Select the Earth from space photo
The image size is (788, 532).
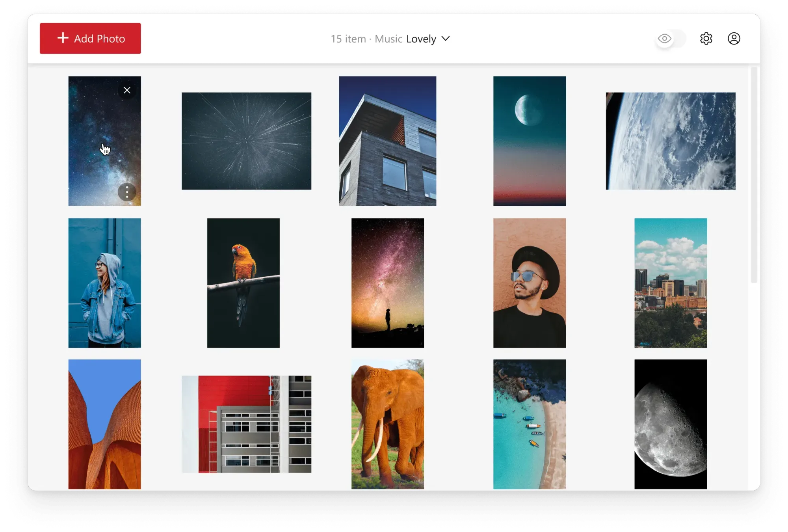(x=670, y=141)
